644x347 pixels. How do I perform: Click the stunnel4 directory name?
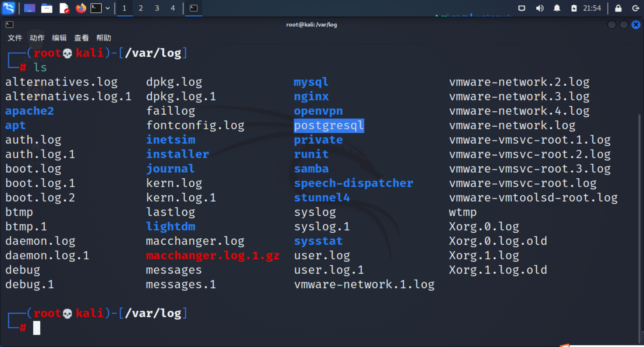[322, 197]
